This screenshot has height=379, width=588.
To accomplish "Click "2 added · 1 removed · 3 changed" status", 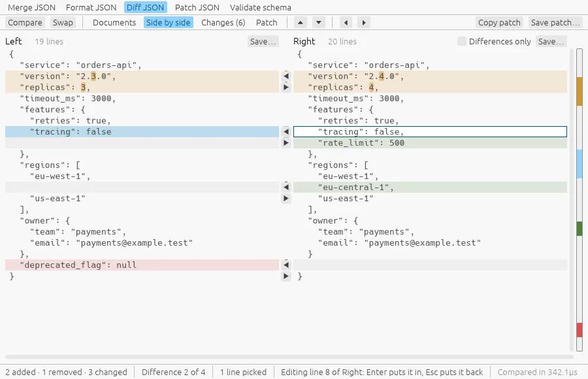I will click(x=67, y=372).
